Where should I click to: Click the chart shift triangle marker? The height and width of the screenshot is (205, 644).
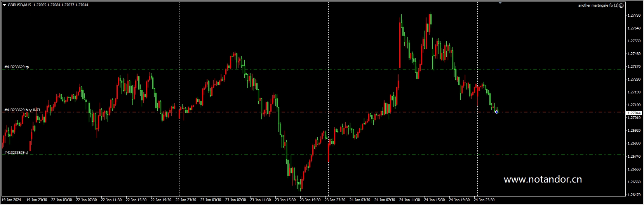pyautogui.click(x=500, y=3)
